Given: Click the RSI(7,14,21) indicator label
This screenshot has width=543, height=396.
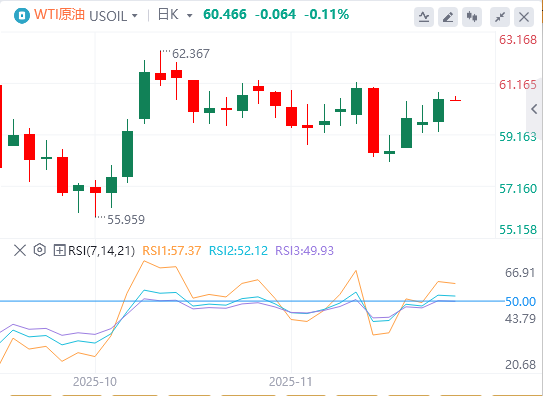Looking at the screenshot, I should pyautogui.click(x=101, y=251).
